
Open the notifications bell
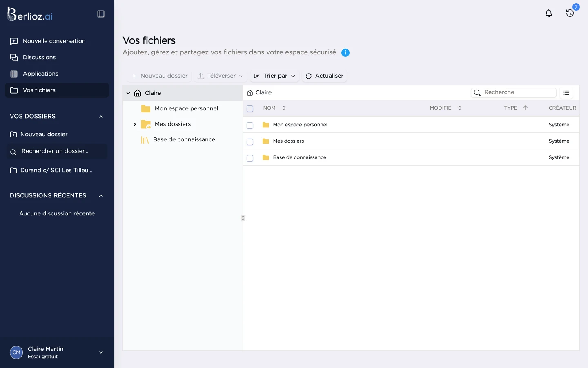(x=549, y=13)
